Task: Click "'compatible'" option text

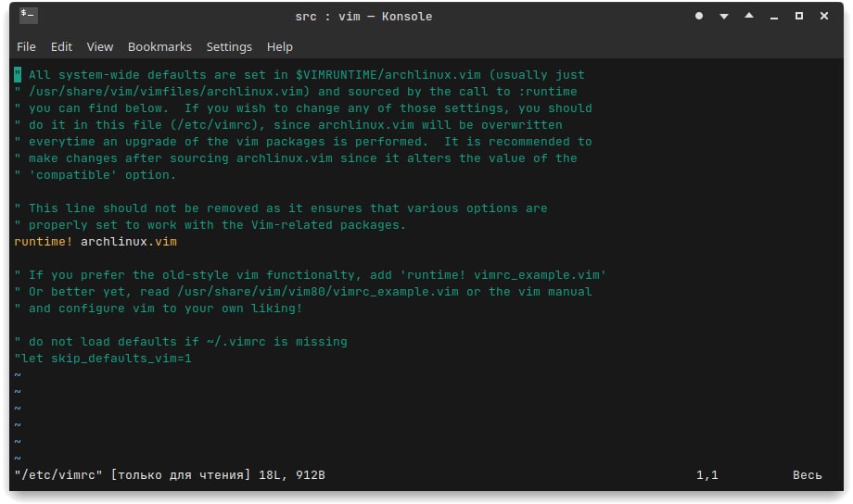Action: click(73, 174)
